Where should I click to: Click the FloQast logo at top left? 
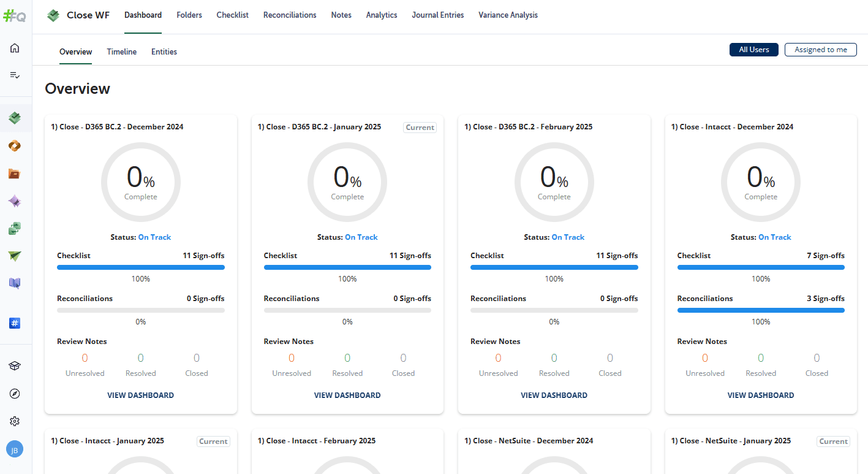(15, 16)
